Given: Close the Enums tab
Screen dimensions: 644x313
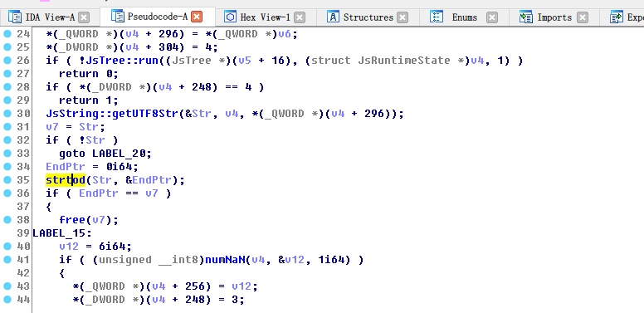Looking at the screenshot, I should pos(492,17).
